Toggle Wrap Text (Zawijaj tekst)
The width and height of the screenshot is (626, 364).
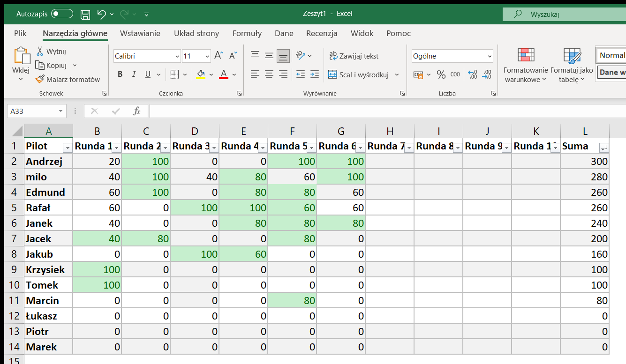(x=354, y=56)
